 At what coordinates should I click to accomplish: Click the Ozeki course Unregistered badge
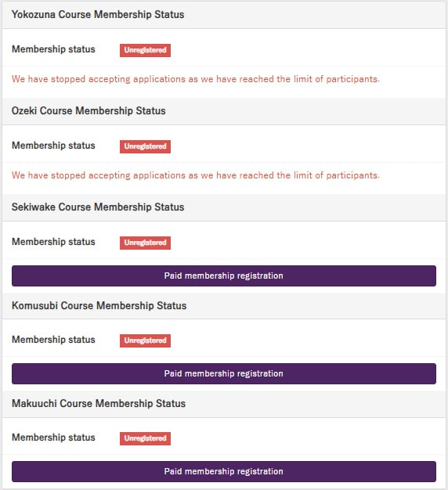click(145, 146)
